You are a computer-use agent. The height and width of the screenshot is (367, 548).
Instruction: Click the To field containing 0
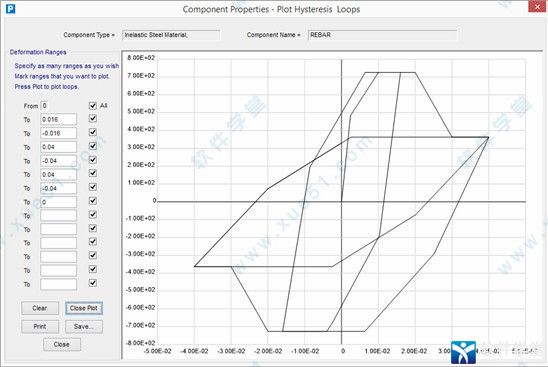(x=58, y=202)
